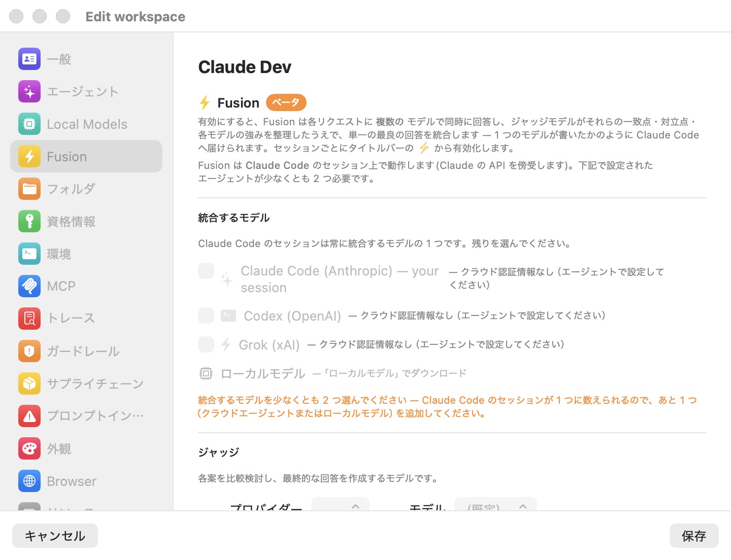The width and height of the screenshot is (731, 560).
Task: Select the Fusion sidebar item
Action: [x=86, y=157]
